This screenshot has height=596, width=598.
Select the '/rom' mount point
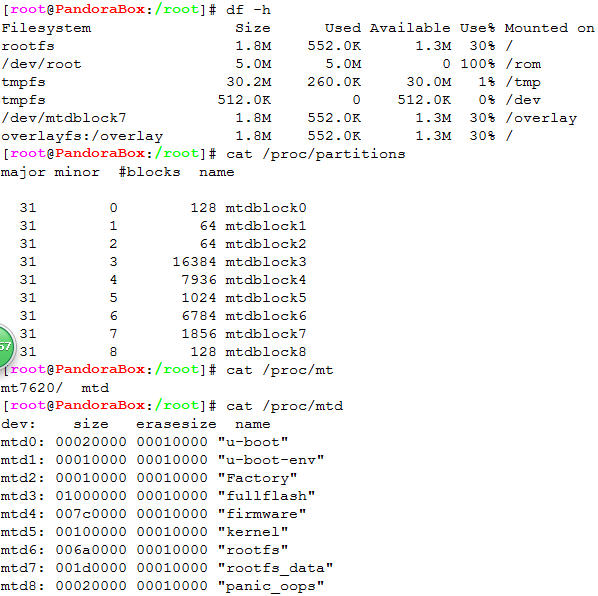(x=523, y=64)
